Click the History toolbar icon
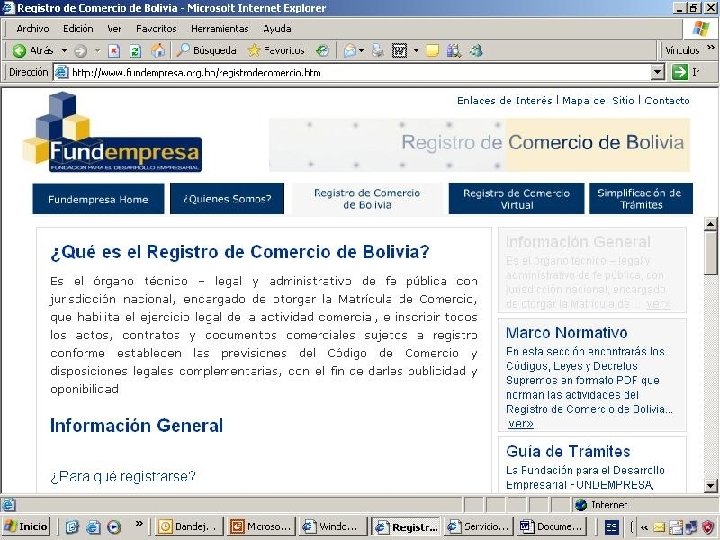Image resolution: width=720 pixels, height=540 pixels. 322,51
